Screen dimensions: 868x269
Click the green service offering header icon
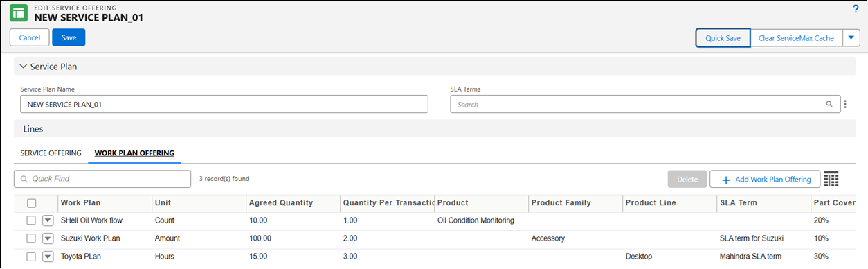[19, 12]
